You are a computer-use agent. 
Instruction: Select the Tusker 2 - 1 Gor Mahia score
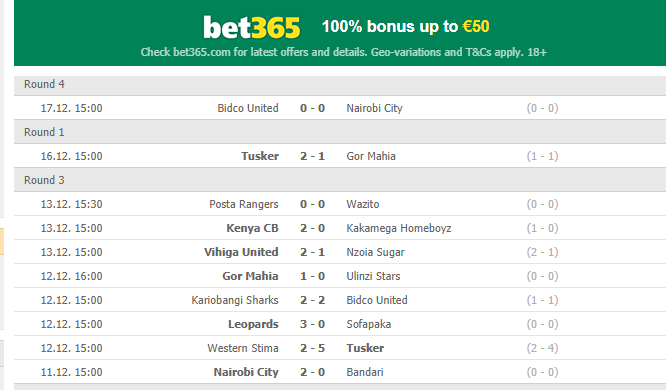coord(312,156)
